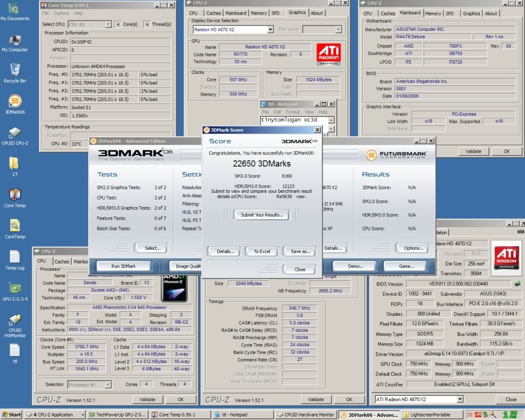Click GPU-Z screenshot camera icon
525x420 pixels.
(x=520, y=232)
